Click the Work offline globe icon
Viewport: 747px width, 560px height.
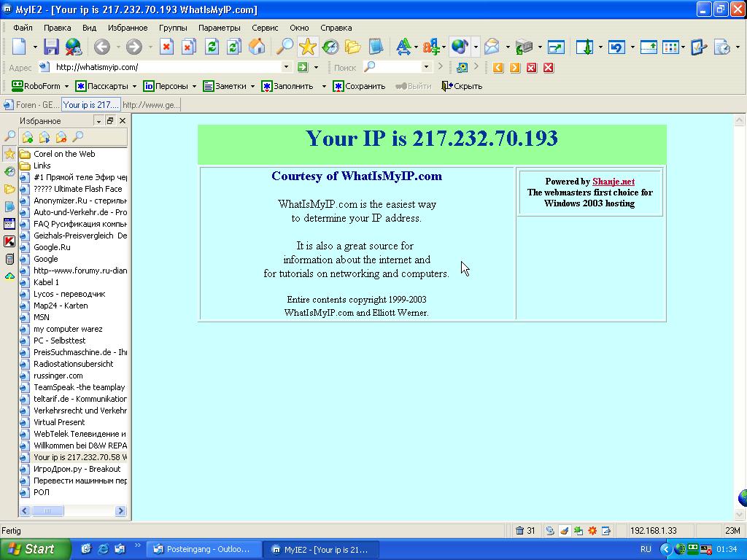tap(74, 47)
